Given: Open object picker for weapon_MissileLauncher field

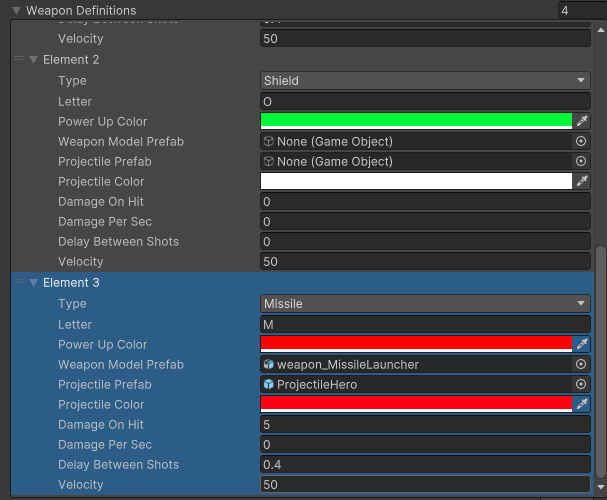Looking at the screenshot, I should [580, 364].
